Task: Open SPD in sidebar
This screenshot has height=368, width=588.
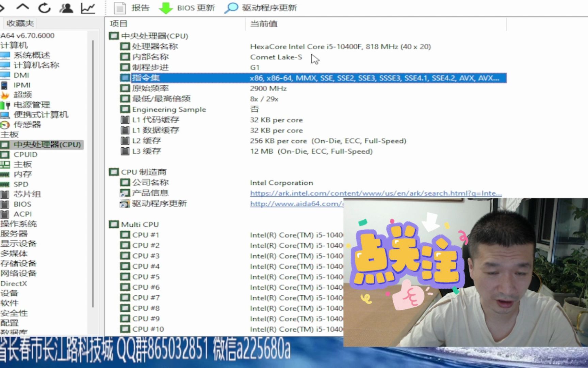Action: tap(21, 184)
